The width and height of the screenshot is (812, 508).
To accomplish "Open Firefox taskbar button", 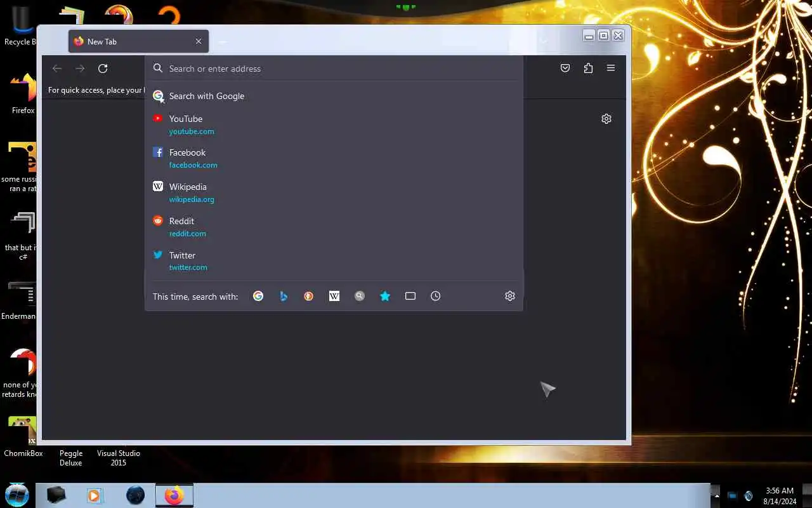I will (174, 495).
